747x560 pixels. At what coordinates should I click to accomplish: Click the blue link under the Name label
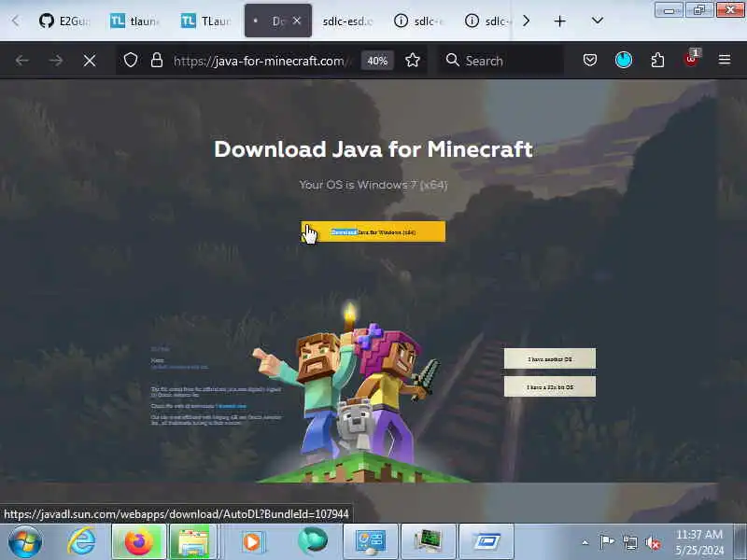click(x=179, y=367)
